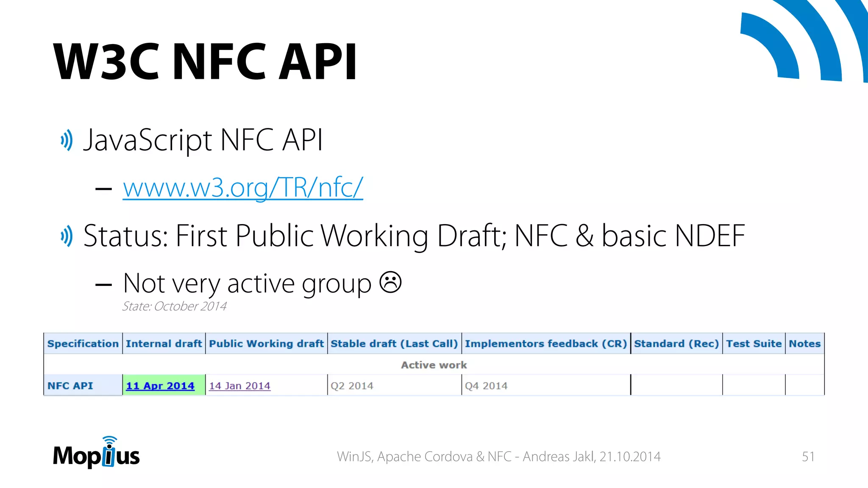Select the Public Working draft column header
868x488 pixels.
click(267, 344)
